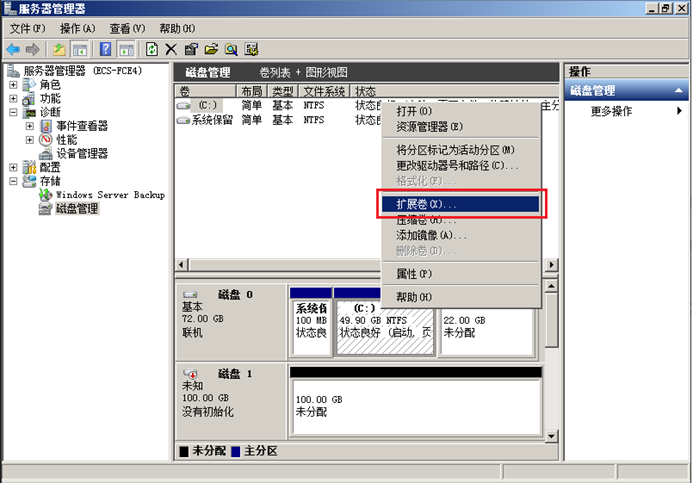Select the 系统保留 volume row in list

(278, 120)
